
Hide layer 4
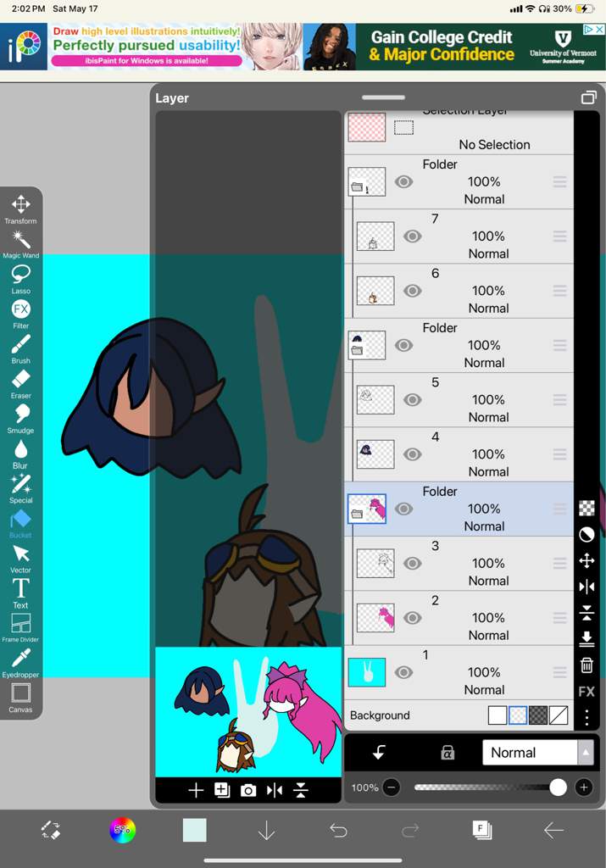(x=412, y=454)
